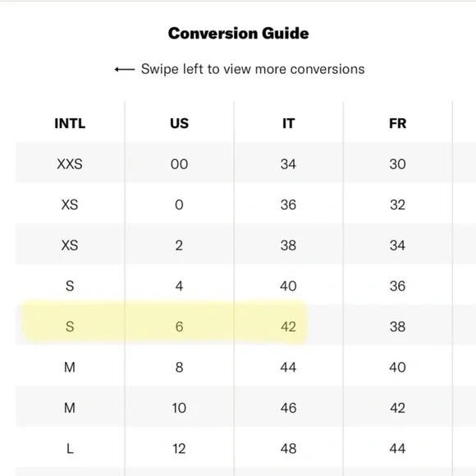
Task: Click the left arrow swipe icon
Action: [125, 70]
